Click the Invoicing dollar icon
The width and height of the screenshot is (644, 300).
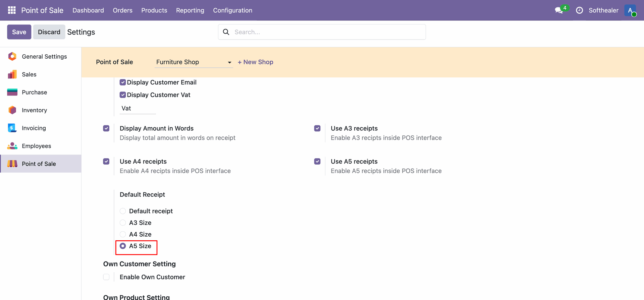coord(12,128)
